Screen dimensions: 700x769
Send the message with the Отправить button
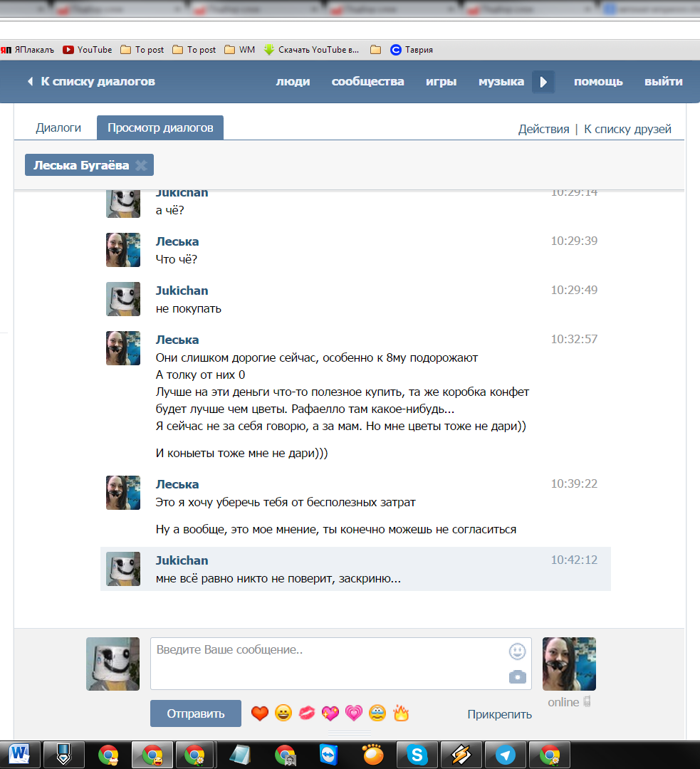click(196, 713)
